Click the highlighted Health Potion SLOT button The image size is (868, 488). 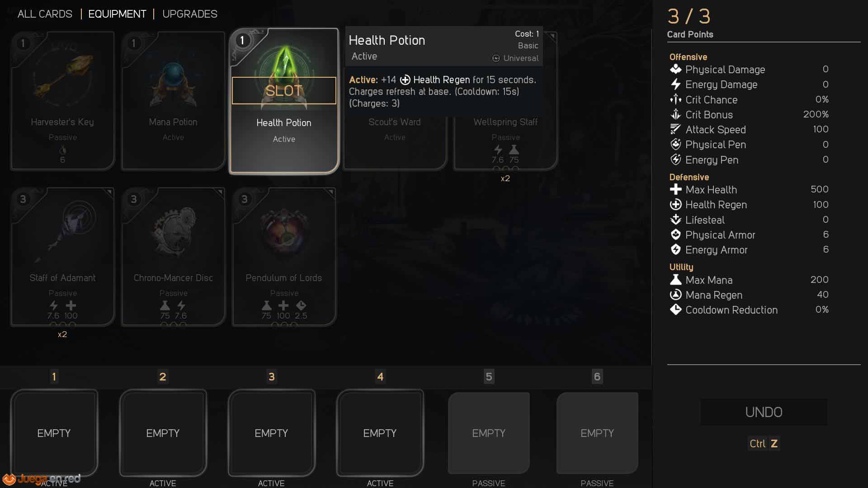pyautogui.click(x=284, y=90)
